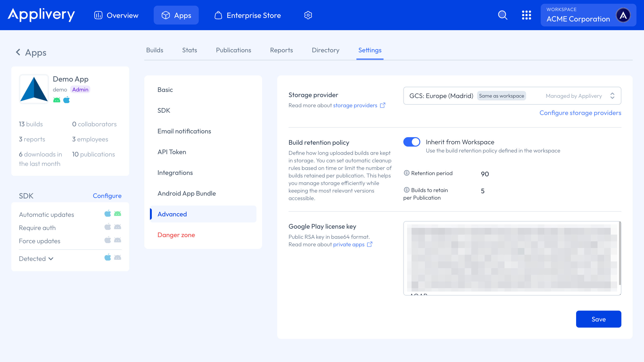
Task: Click the Android icon under Demo App
Action: coord(57,100)
